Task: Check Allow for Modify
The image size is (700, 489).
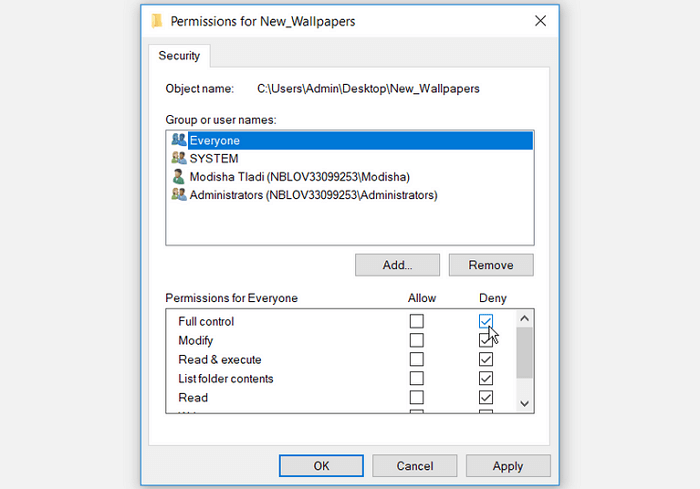Action: (417, 340)
